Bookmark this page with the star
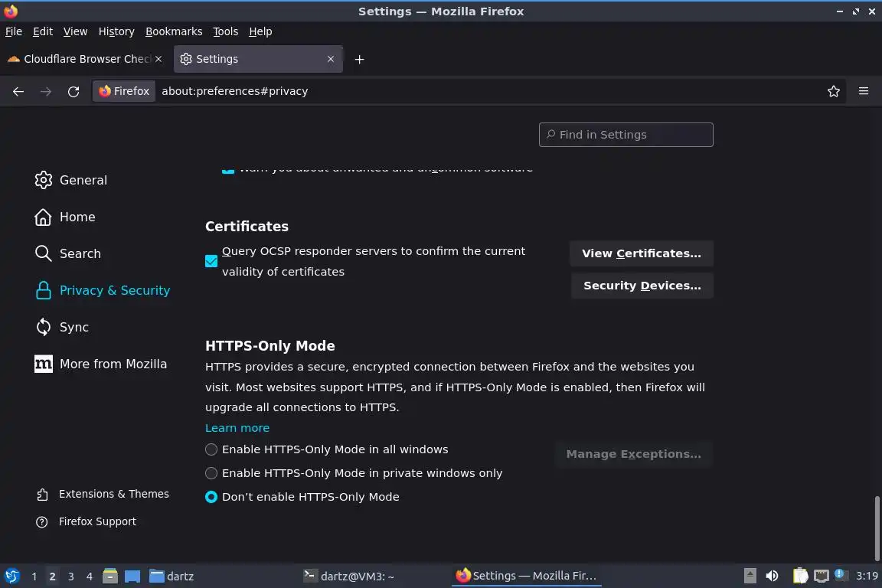The image size is (882, 588). pos(834,91)
